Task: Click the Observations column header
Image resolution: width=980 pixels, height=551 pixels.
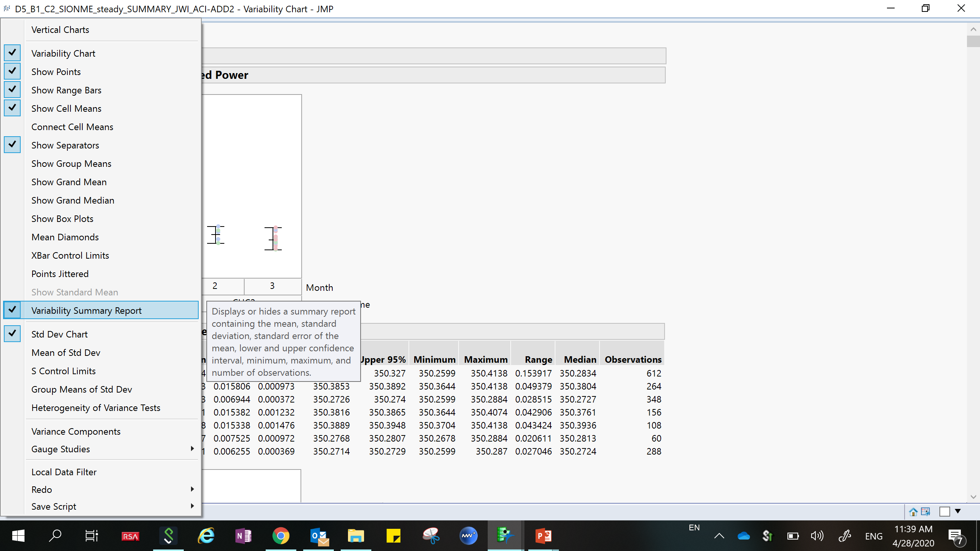Action: (633, 360)
